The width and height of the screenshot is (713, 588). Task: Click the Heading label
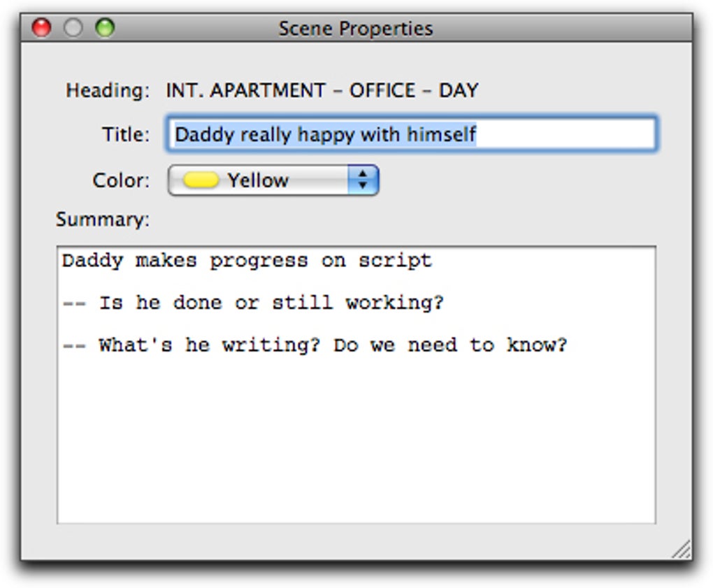coord(108,90)
